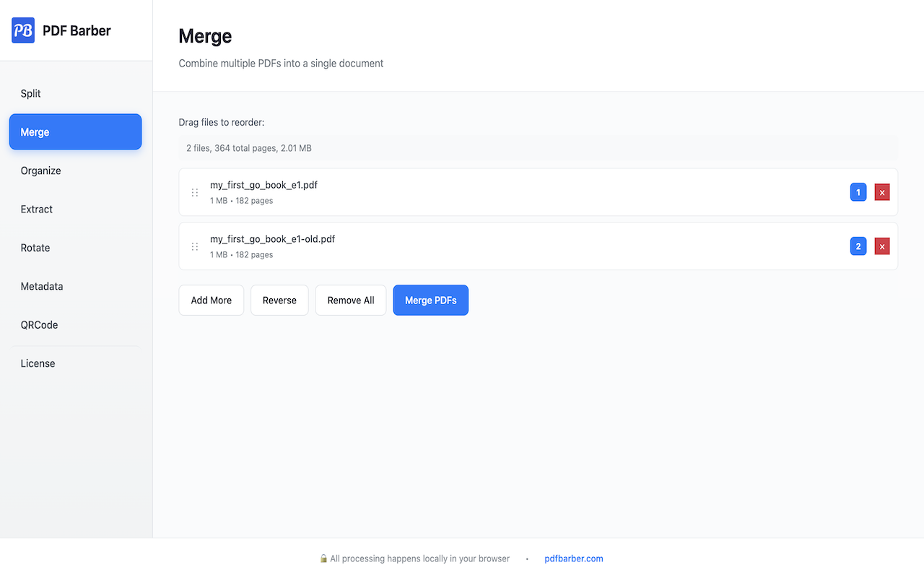Open the Metadata section
Image resolution: width=924 pixels, height=578 pixels.
point(42,286)
